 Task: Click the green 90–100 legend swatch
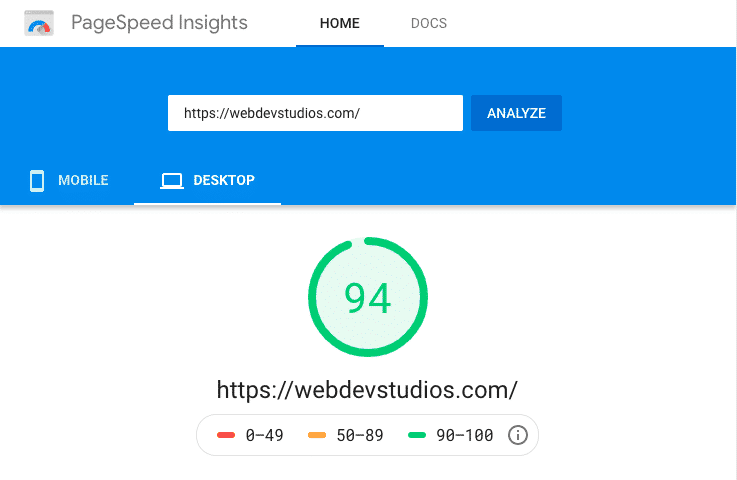417,435
